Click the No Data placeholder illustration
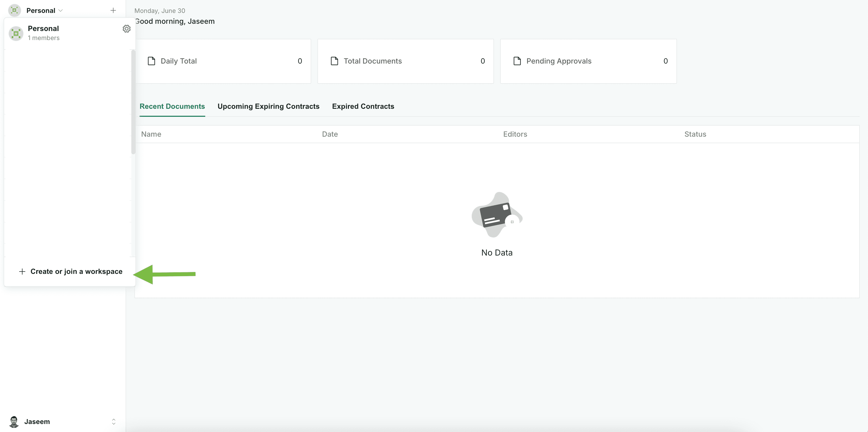The height and width of the screenshot is (432, 868). pyautogui.click(x=497, y=215)
